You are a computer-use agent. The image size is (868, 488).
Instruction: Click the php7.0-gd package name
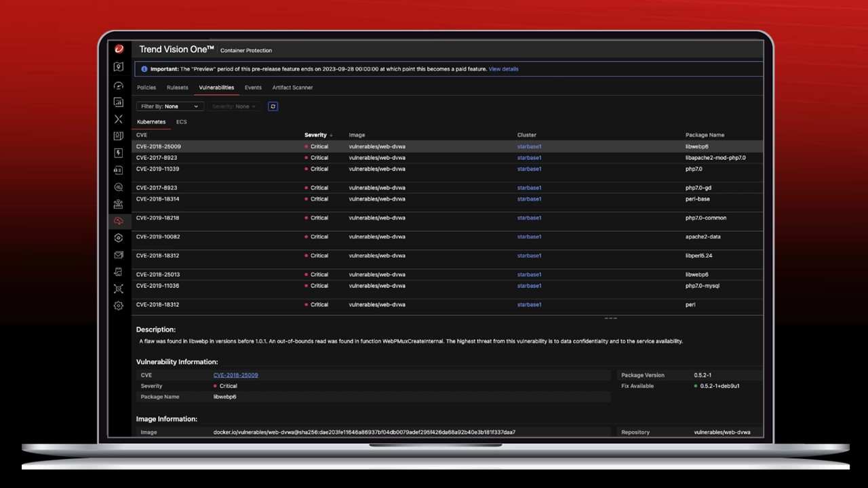click(x=698, y=188)
